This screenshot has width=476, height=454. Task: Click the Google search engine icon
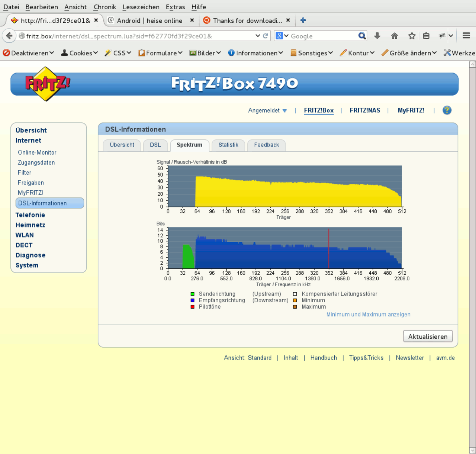tap(279, 36)
